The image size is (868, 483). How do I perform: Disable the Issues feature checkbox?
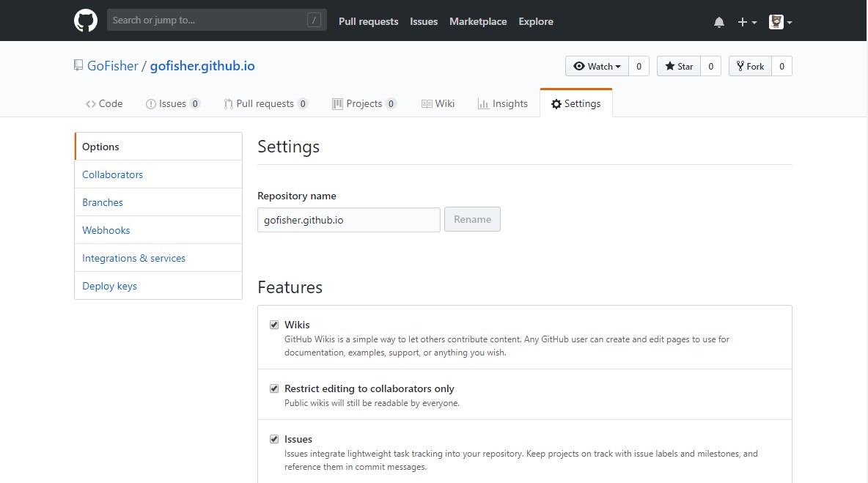(x=274, y=439)
